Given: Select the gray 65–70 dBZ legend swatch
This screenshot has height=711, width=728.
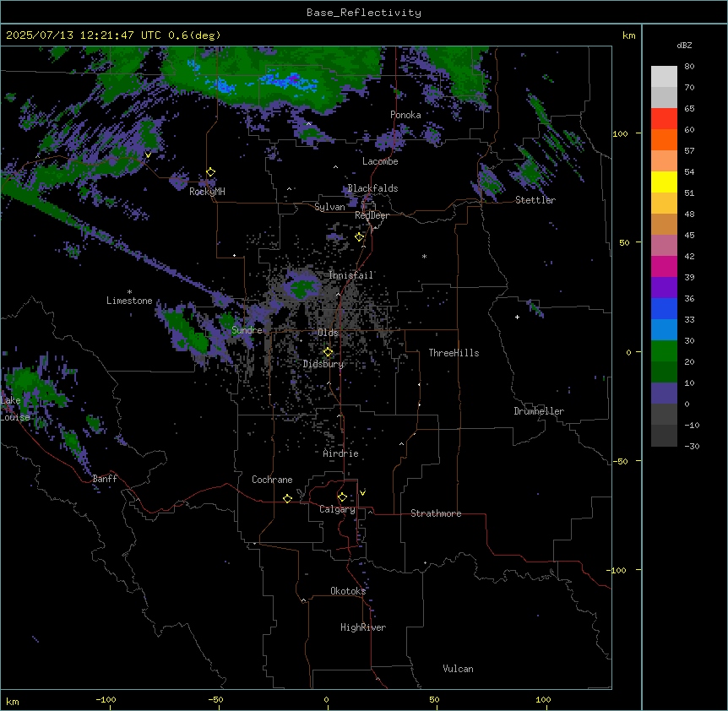Looking at the screenshot, I should tap(664, 97).
